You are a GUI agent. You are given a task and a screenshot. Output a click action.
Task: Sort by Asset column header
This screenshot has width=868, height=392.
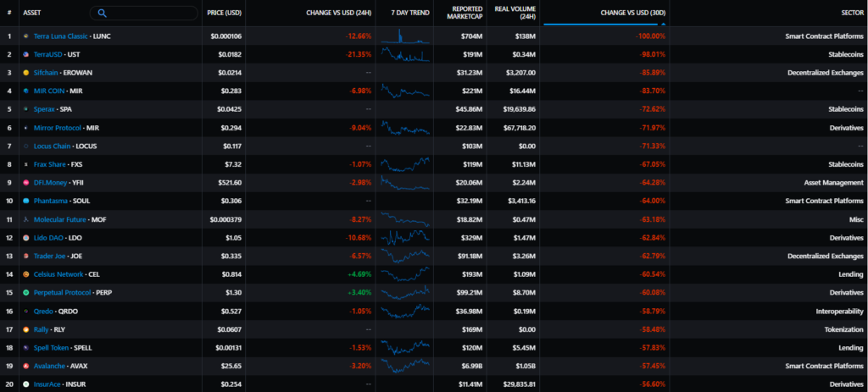coord(32,13)
